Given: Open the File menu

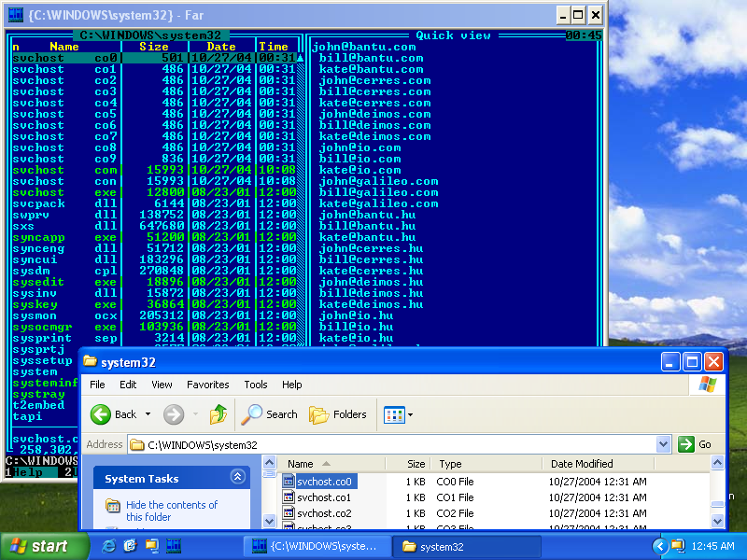Looking at the screenshot, I should pos(97,385).
